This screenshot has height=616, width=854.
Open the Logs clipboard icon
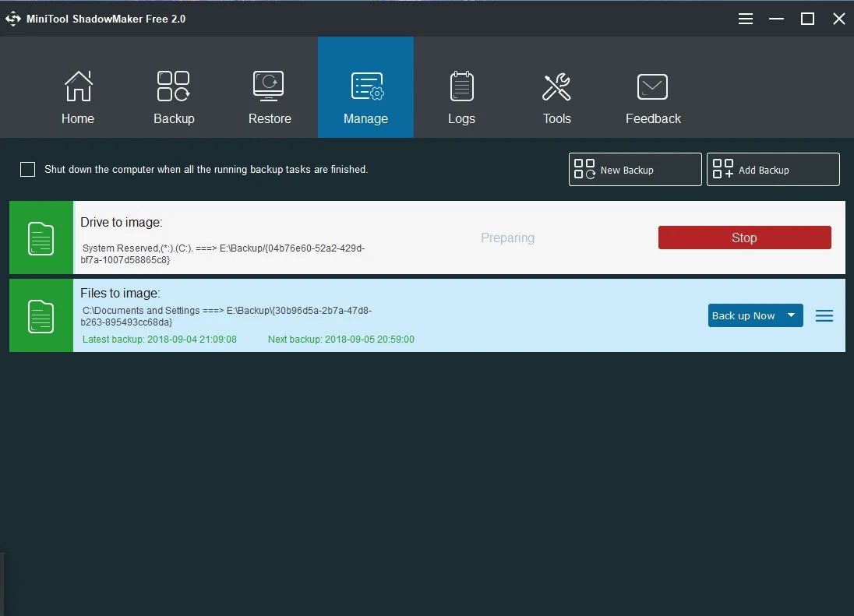click(461, 86)
